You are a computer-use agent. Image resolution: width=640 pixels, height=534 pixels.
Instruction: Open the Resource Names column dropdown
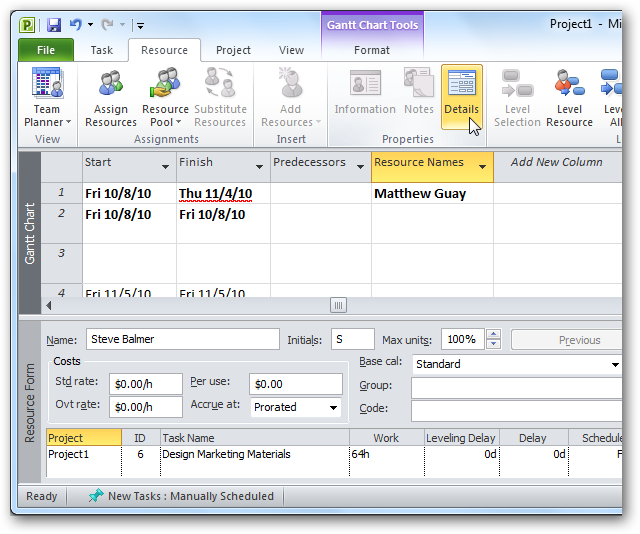pos(482,167)
